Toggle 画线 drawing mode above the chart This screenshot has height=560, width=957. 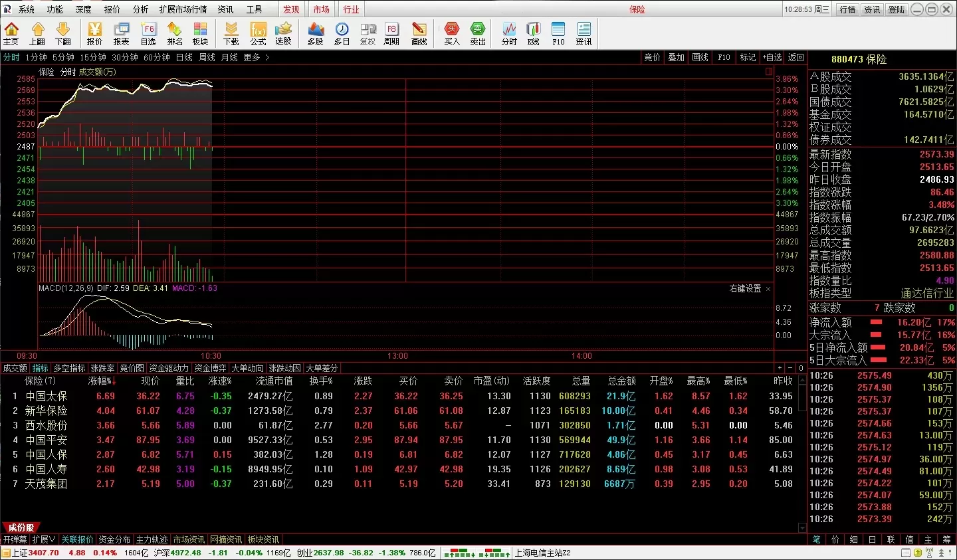[x=700, y=58]
